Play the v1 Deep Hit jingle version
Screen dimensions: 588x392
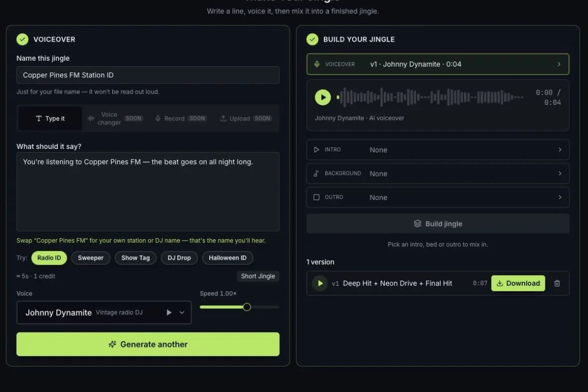320,283
